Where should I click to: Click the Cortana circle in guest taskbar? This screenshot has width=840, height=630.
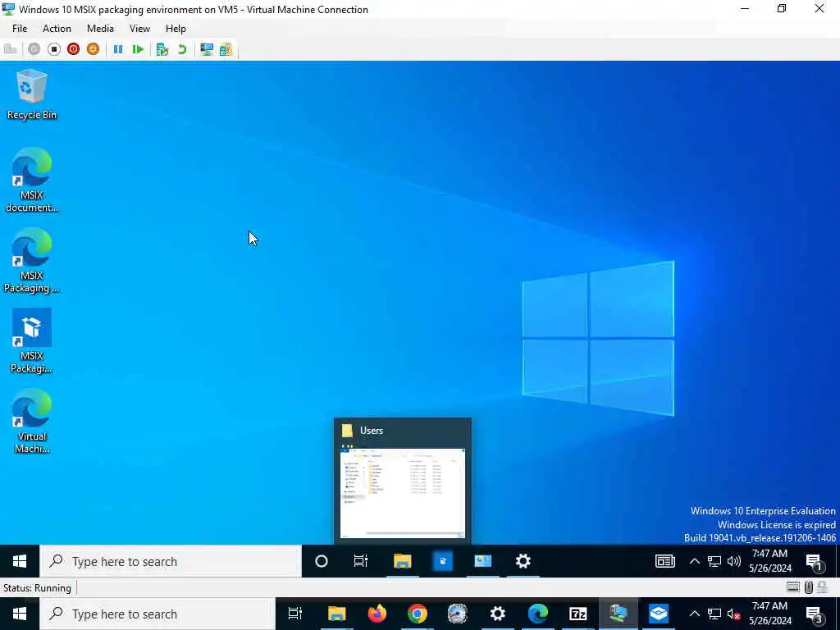pos(322,561)
